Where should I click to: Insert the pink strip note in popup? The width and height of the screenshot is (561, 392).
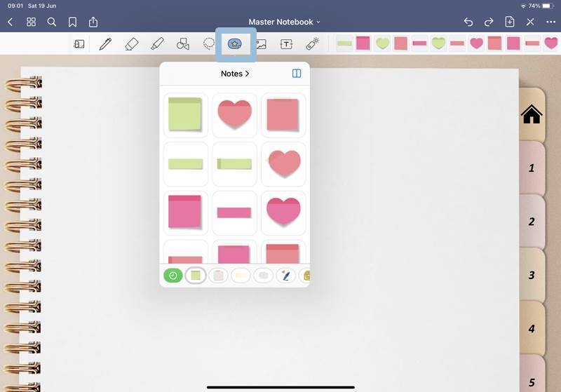tap(235, 212)
